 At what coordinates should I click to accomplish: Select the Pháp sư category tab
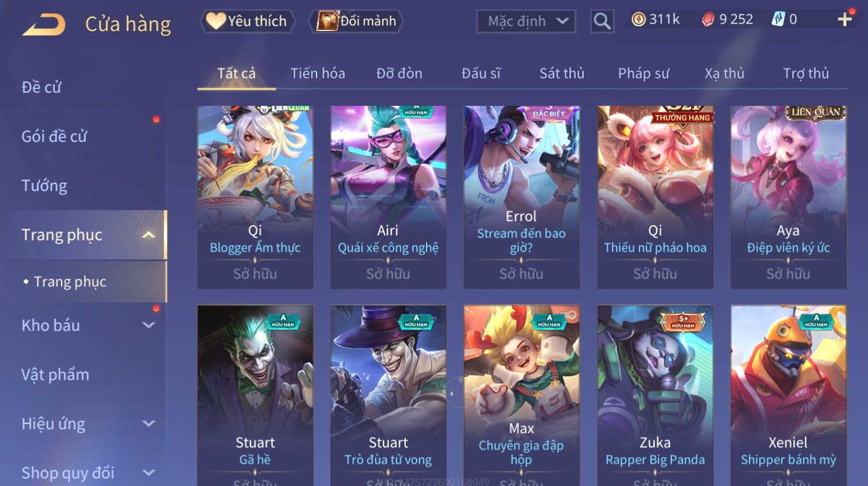tap(644, 74)
